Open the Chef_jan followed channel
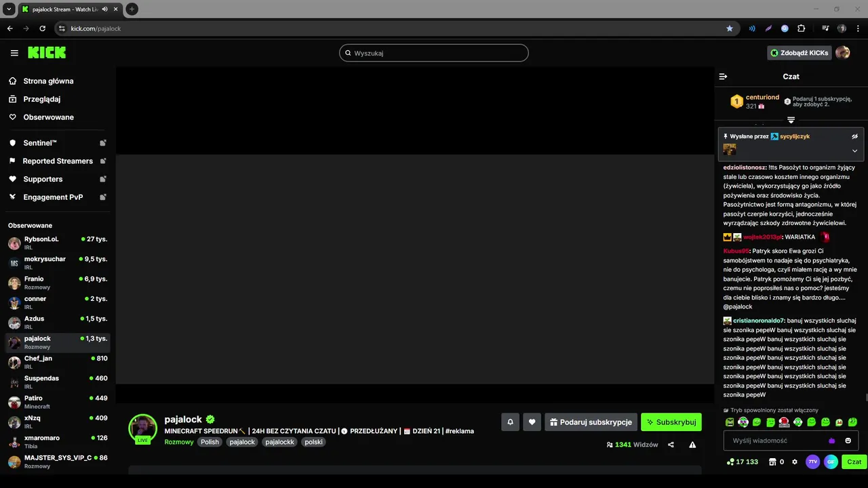Image resolution: width=868 pixels, height=488 pixels. point(58,362)
